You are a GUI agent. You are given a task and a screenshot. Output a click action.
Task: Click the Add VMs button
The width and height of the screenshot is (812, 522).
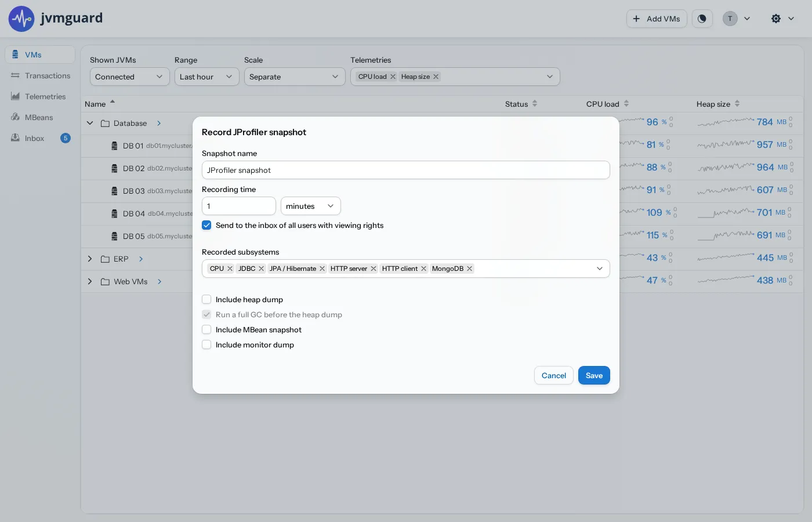tap(657, 19)
